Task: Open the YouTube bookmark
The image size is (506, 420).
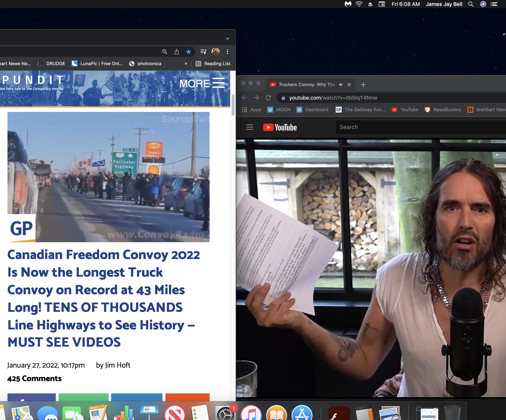Action: [405, 110]
